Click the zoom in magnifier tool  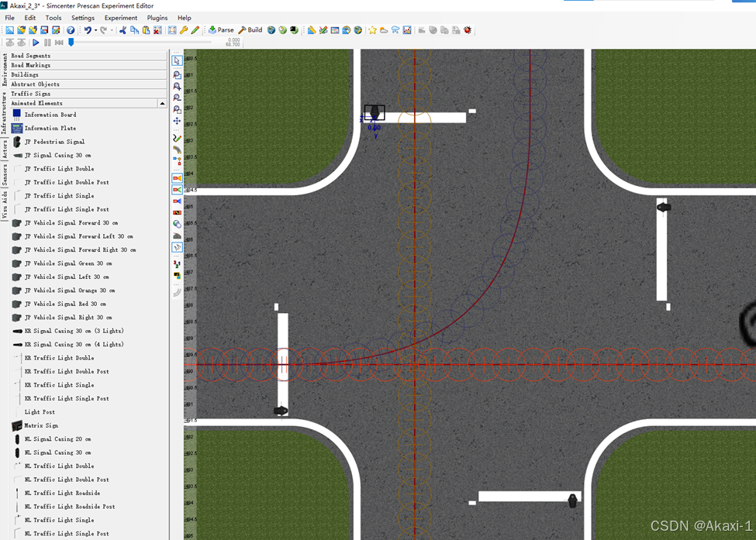pos(177,86)
